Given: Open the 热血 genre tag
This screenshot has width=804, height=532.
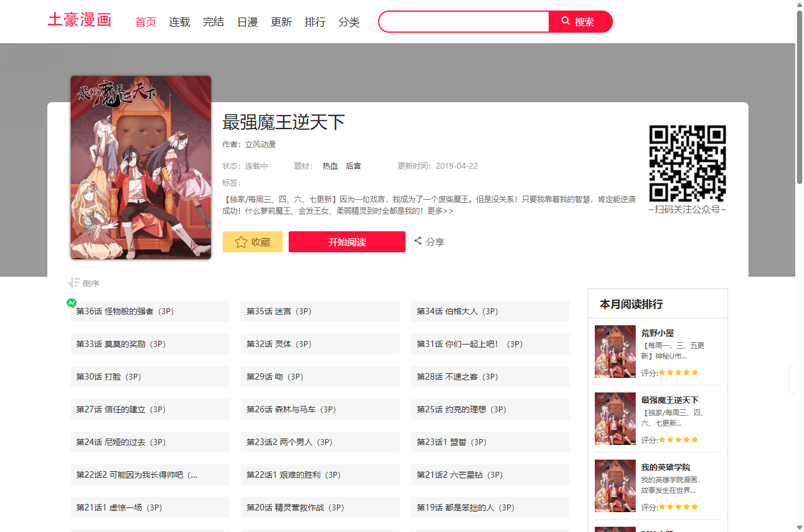Looking at the screenshot, I should (330, 166).
